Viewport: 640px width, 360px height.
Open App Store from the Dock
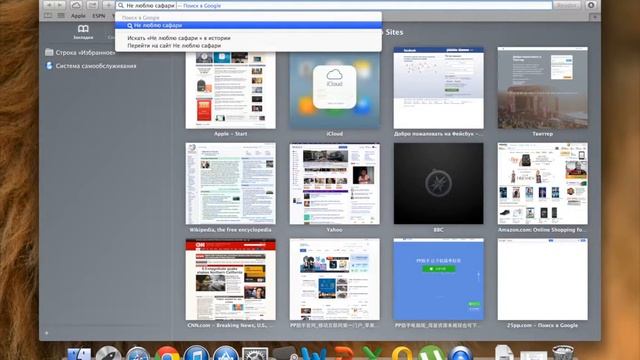[x=225, y=353]
